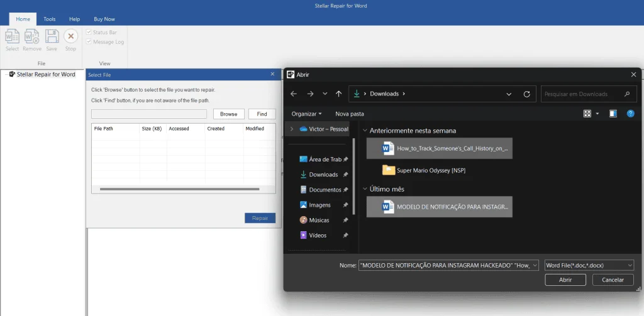Viewport: 644px width, 316px height.
Task: Click the pin icon beside Documentos
Action: click(345, 190)
